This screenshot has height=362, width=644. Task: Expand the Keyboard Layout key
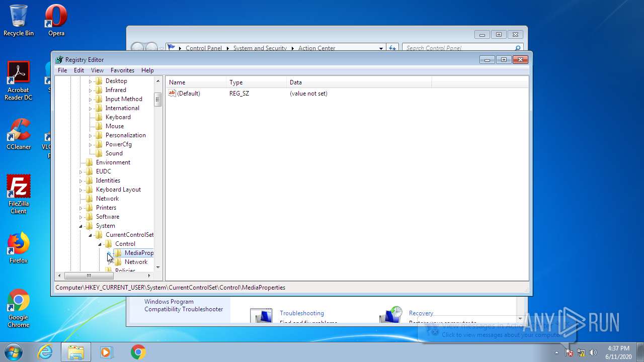click(81, 190)
